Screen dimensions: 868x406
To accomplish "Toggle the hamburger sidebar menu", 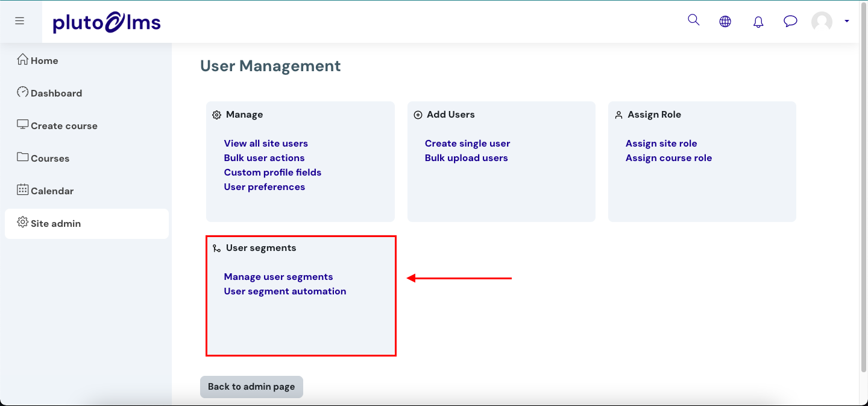I will [x=20, y=21].
